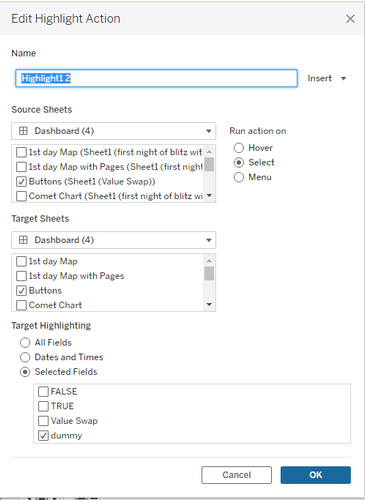Viewport: 365px width, 500px height.
Task: Click the Target Sheets list scroll-down arrow
Action: point(209,304)
